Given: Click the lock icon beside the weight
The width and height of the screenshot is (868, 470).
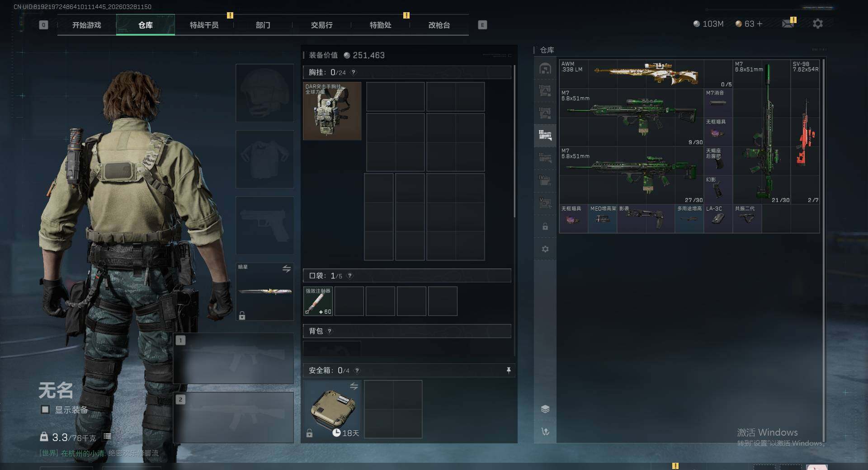Looking at the screenshot, I should 44,437.
